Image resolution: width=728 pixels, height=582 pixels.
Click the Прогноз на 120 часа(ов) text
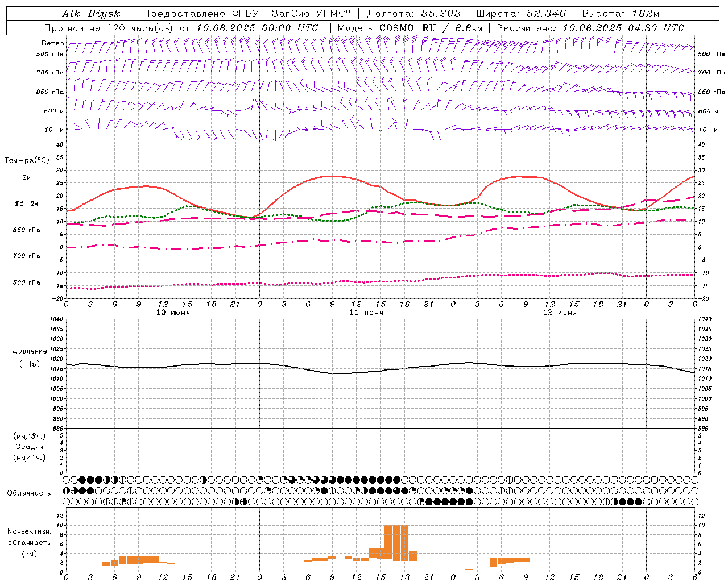click(x=109, y=28)
